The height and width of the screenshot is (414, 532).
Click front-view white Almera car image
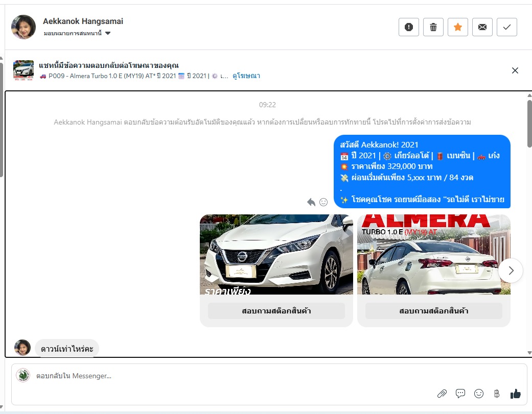click(x=276, y=254)
